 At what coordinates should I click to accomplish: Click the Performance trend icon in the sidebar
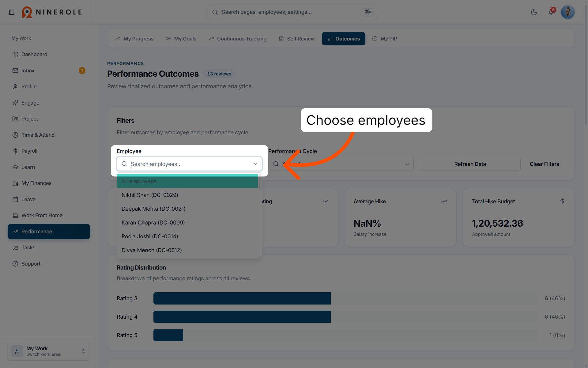point(15,232)
